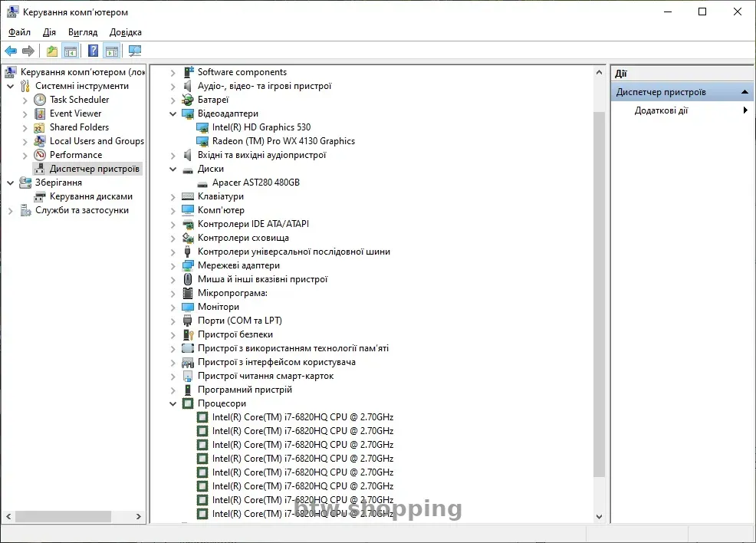Select the Apacer AST280 480GB disk
Image resolution: width=756 pixels, height=543 pixels.
coord(255,183)
